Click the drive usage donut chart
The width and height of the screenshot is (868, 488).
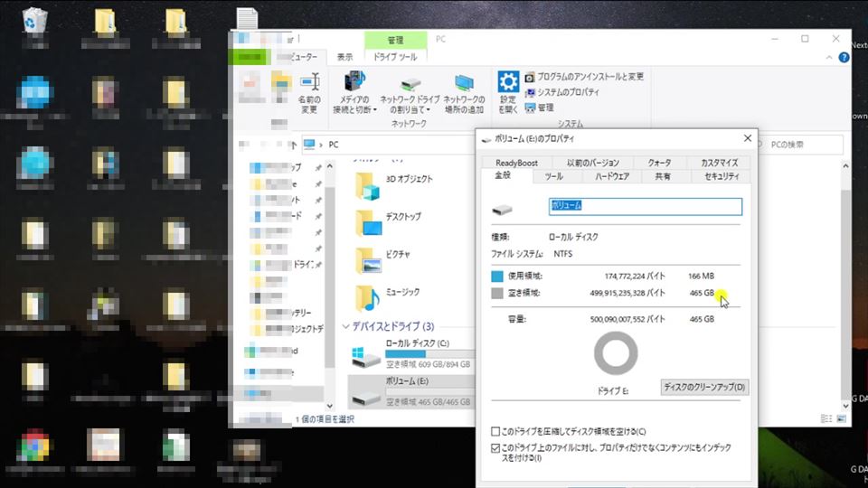(x=616, y=352)
